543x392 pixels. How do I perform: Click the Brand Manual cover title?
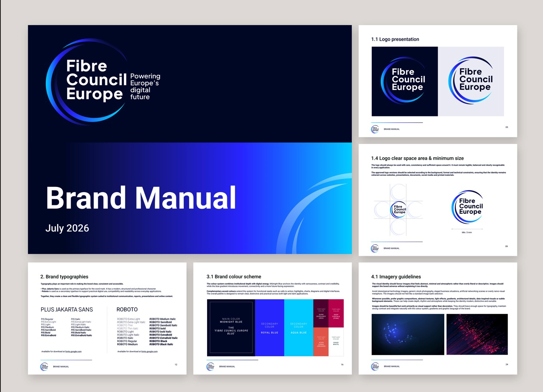pyautogui.click(x=141, y=198)
